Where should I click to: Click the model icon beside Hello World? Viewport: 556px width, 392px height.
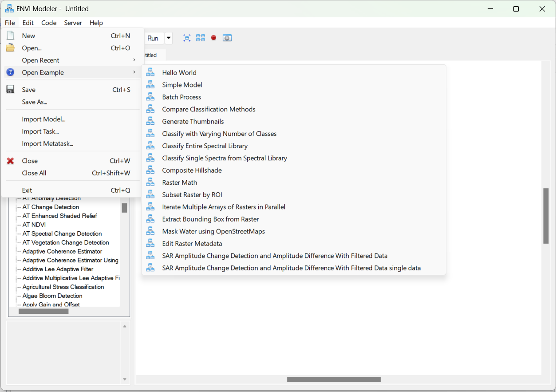[x=150, y=72]
